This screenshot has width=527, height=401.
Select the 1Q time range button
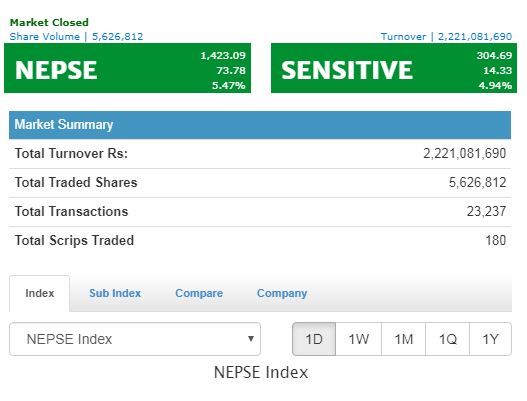point(447,339)
